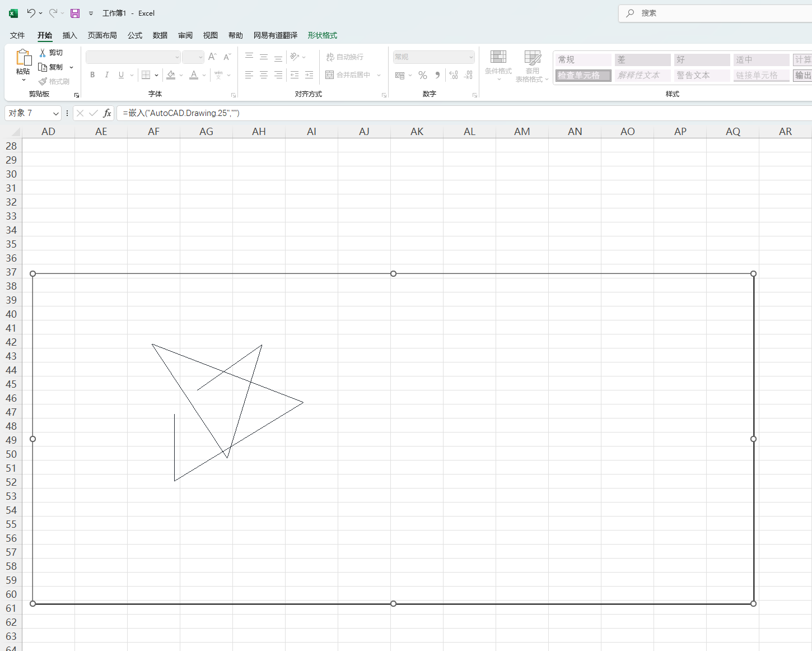The image size is (812, 651).
Task: Click the Orientation text angle icon
Action: pyautogui.click(x=295, y=57)
